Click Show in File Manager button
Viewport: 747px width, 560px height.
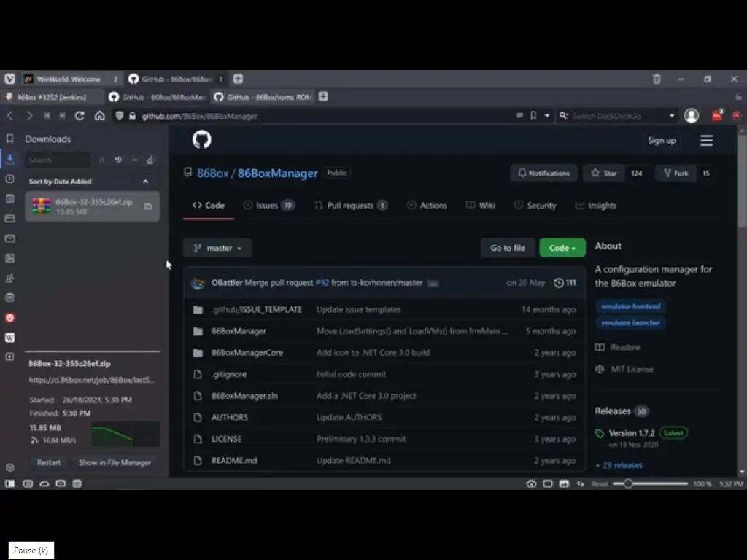(115, 462)
